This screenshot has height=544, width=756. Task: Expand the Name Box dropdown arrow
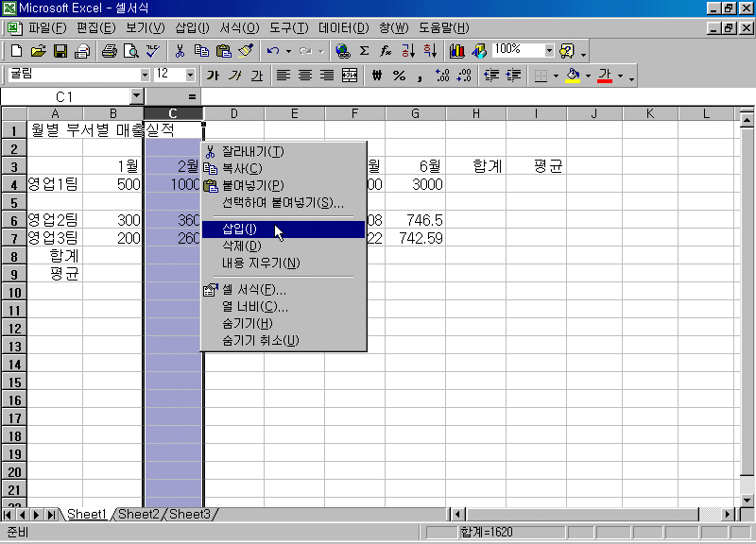137,96
